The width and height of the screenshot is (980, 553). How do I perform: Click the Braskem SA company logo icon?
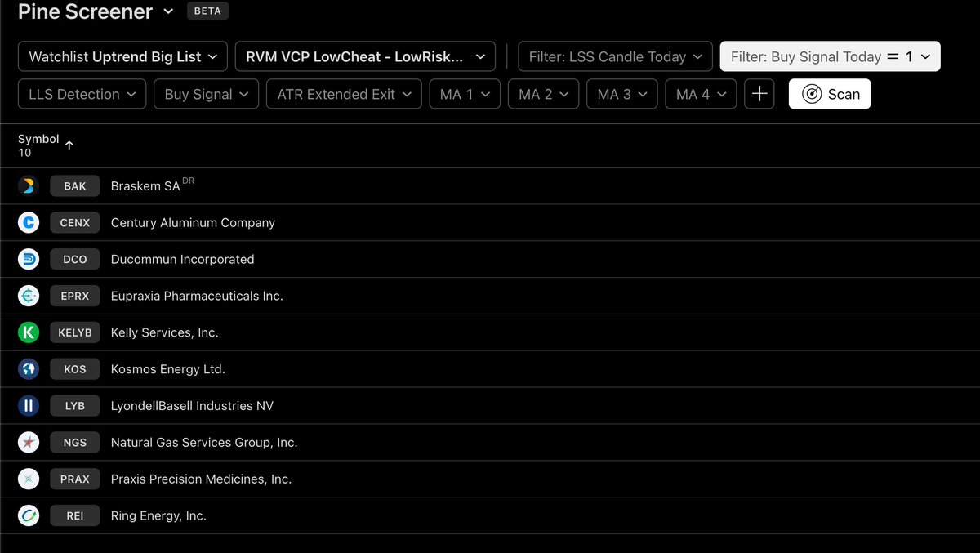click(x=29, y=186)
